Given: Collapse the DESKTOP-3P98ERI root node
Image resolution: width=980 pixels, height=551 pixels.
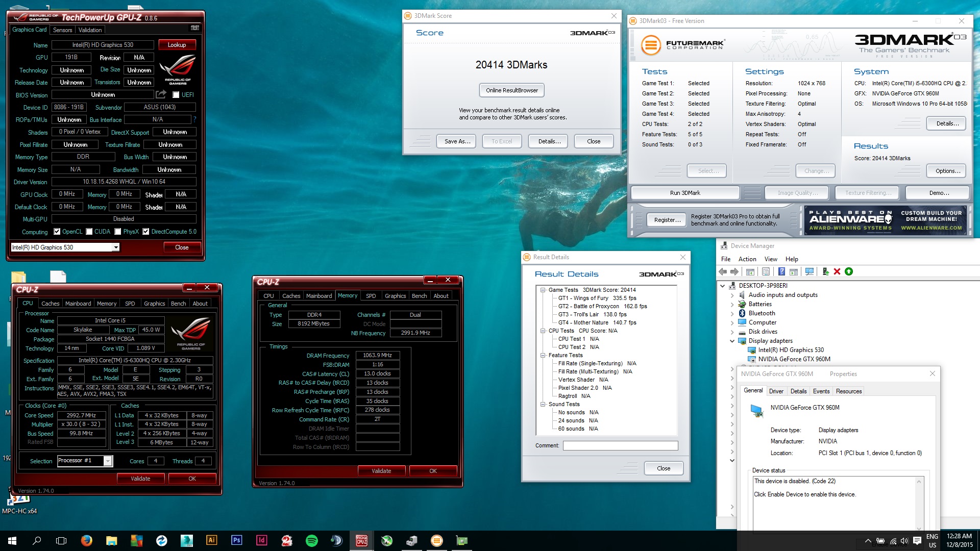Looking at the screenshot, I should [x=723, y=286].
